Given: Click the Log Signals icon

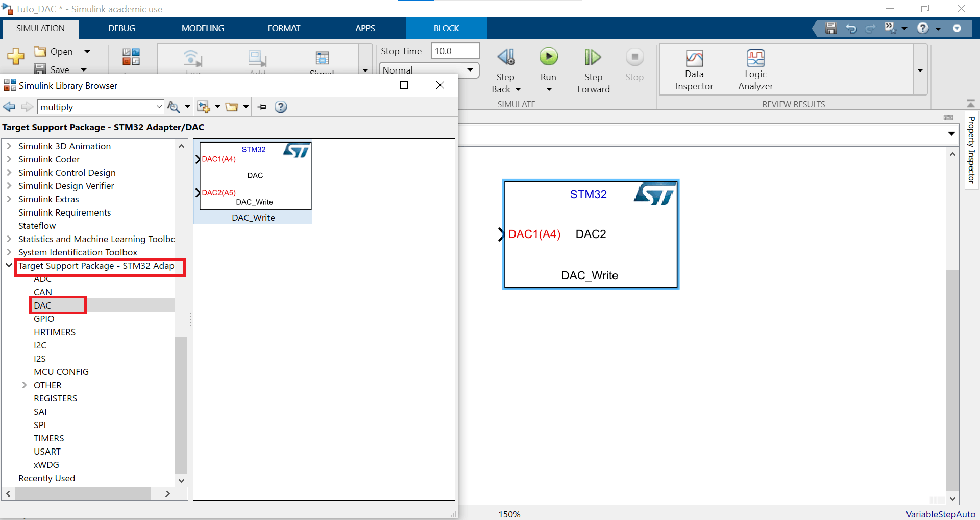Looking at the screenshot, I should click(x=193, y=58).
